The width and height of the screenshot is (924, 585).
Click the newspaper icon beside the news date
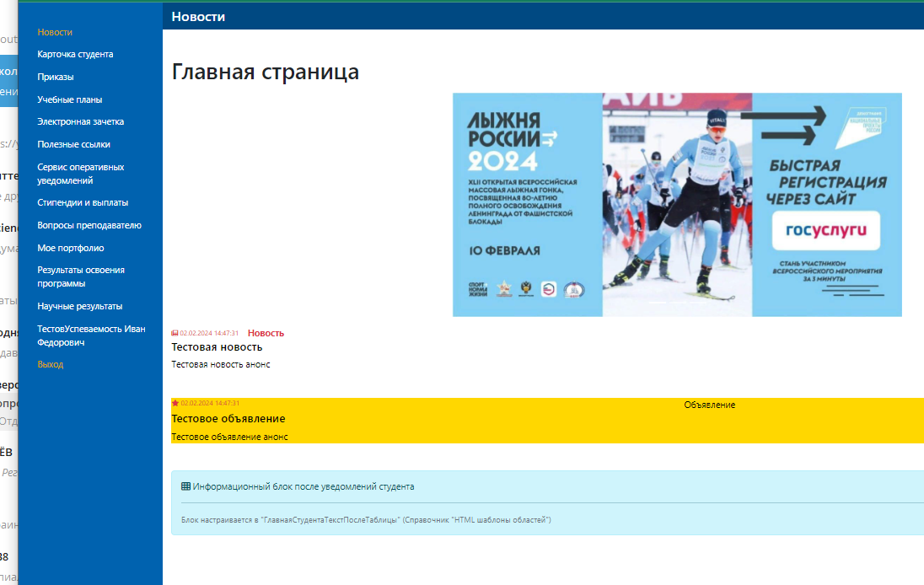tap(175, 333)
